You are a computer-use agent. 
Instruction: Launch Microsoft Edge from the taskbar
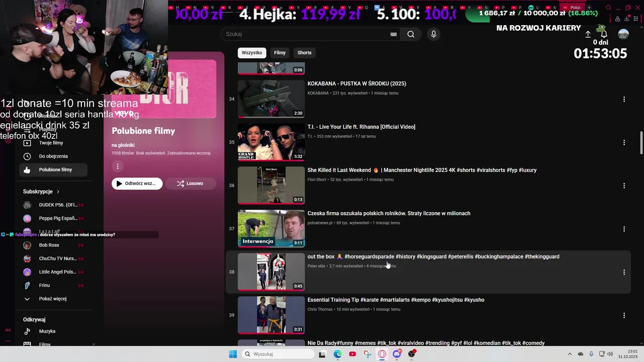pyautogui.click(x=338, y=354)
